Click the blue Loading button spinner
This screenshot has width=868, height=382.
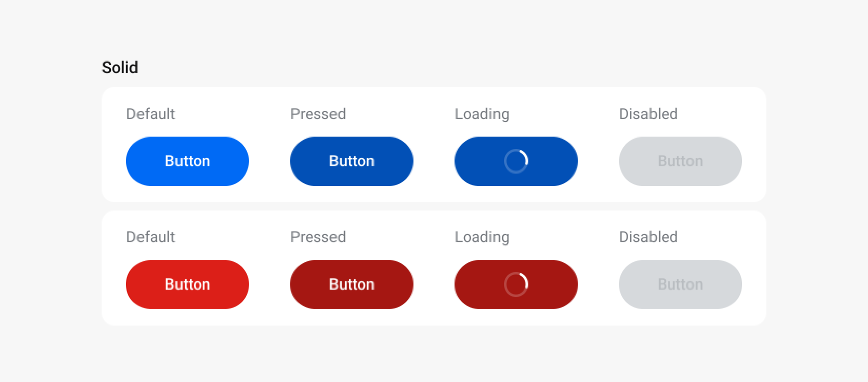(x=516, y=161)
